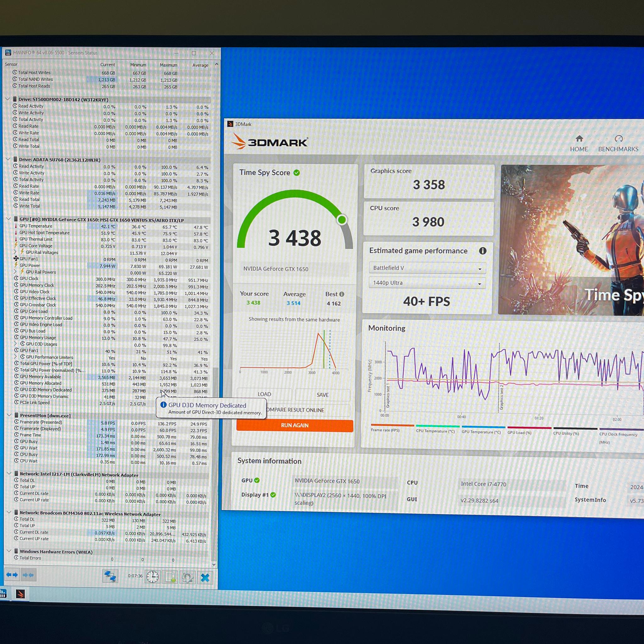Select the PCIe Link Speed sensor row

coord(112,403)
